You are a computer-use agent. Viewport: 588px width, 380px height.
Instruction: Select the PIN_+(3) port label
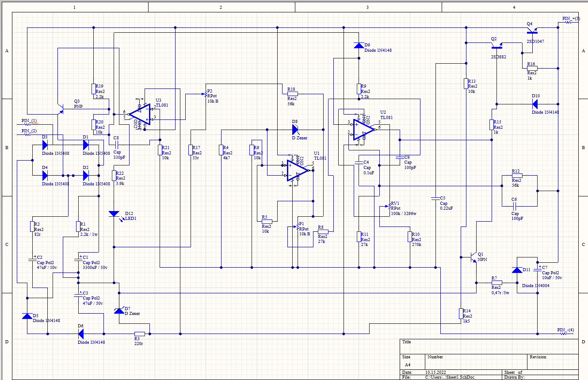coord(571,19)
